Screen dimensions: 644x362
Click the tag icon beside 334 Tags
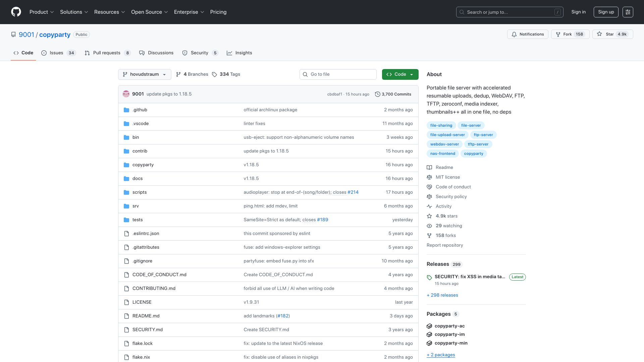coord(215,74)
